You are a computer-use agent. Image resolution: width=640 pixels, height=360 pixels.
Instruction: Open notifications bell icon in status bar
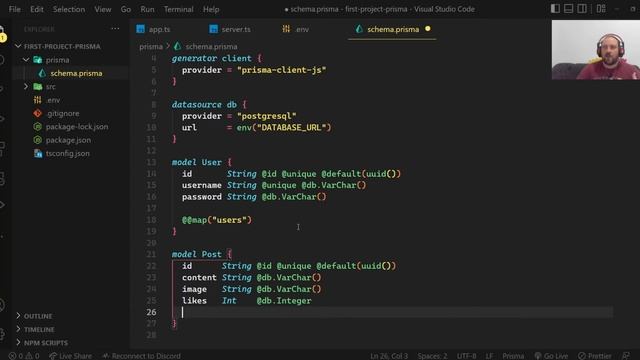pyautogui.click(x=626, y=356)
